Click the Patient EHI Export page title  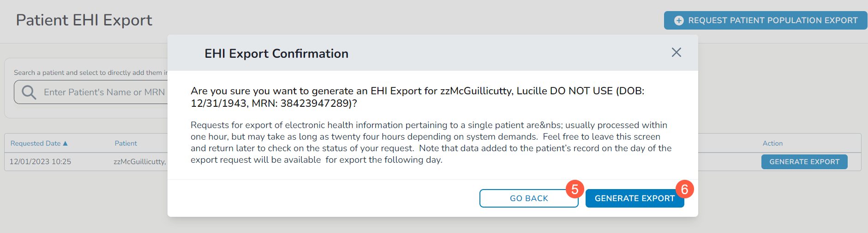point(84,20)
